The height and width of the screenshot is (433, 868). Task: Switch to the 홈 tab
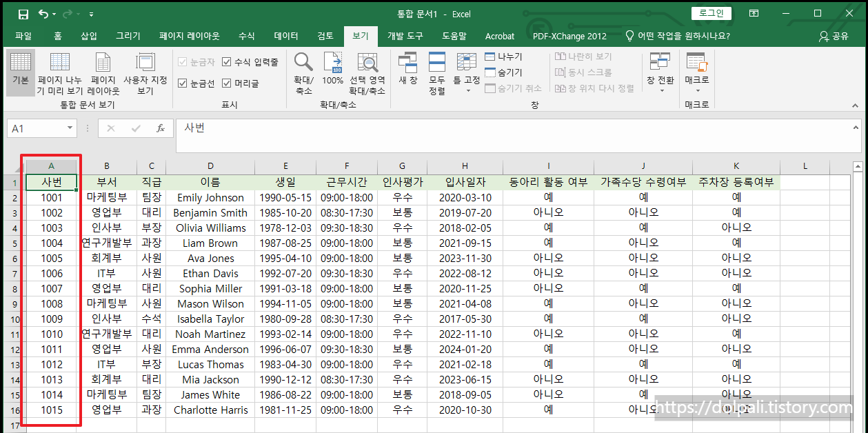[58, 36]
